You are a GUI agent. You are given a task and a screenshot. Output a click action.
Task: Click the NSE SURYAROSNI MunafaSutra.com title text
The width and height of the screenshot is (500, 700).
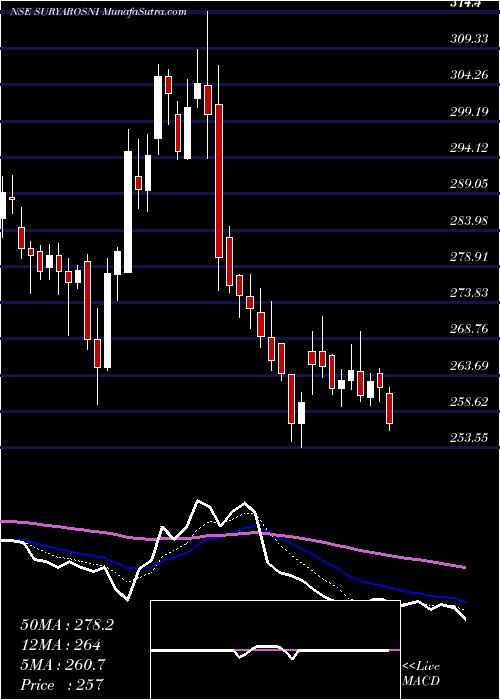[x=98, y=12]
